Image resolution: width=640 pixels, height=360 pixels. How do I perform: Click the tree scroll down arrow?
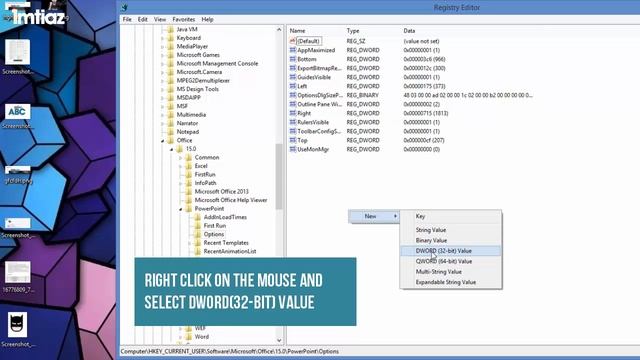coord(279,340)
